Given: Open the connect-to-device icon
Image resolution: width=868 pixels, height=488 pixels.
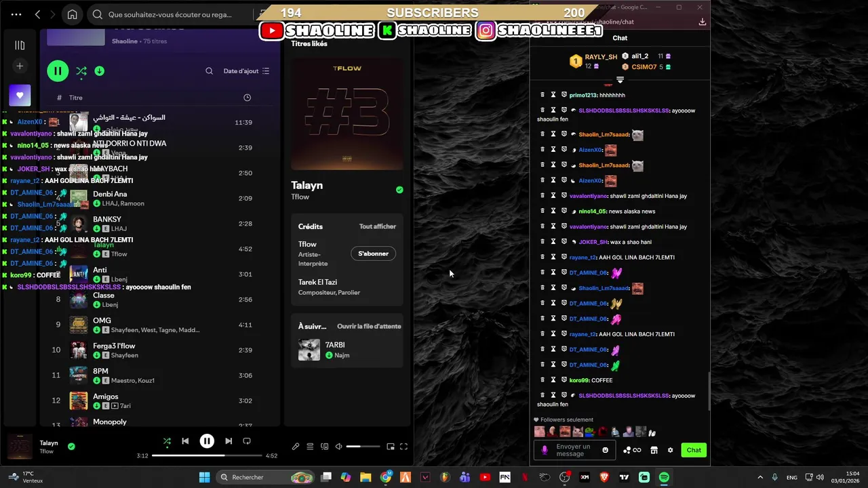Looking at the screenshot, I should point(325,447).
